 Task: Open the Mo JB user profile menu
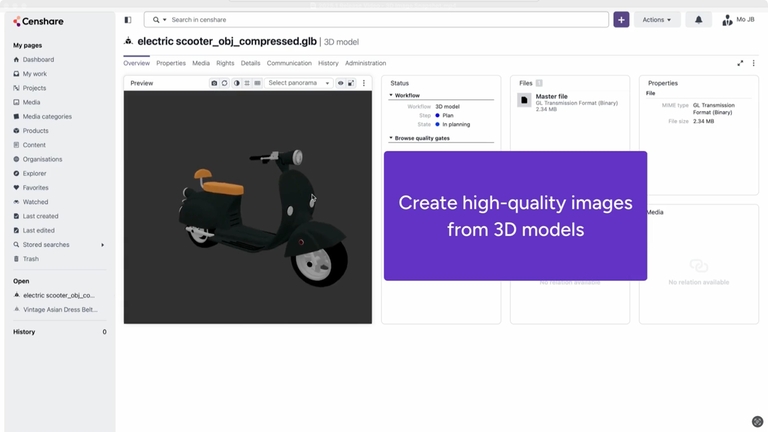tap(738, 20)
